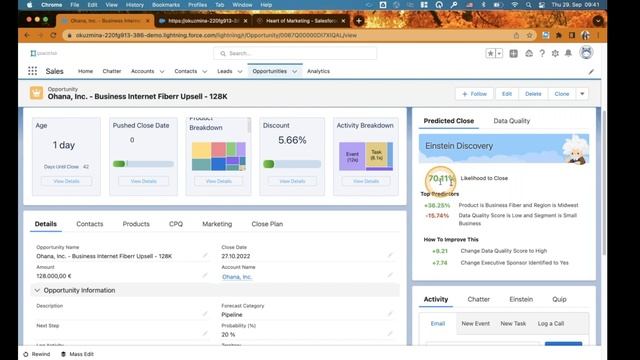Switch to Products record tab
This screenshot has height=360, width=640.
pyautogui.click(x=136, y=224)
